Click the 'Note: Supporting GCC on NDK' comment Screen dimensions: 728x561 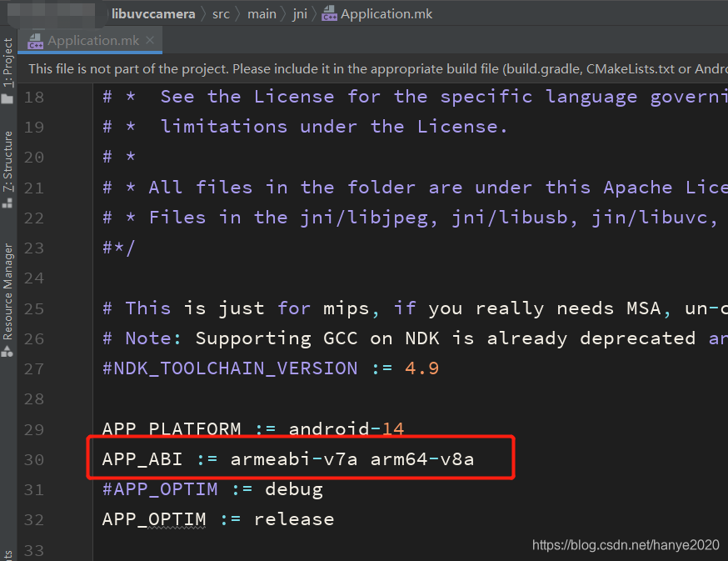pyautogui.click(x=416, y=338)
